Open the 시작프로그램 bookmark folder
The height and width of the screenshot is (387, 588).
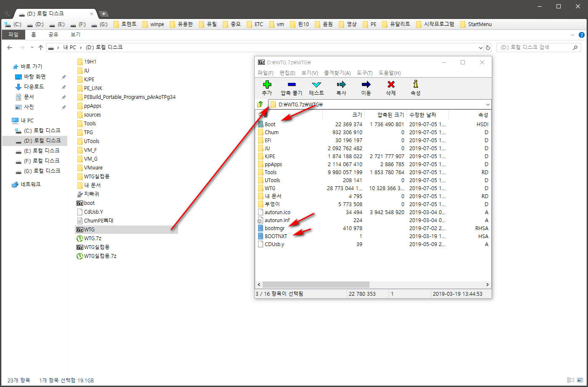(x=435, y=24)
